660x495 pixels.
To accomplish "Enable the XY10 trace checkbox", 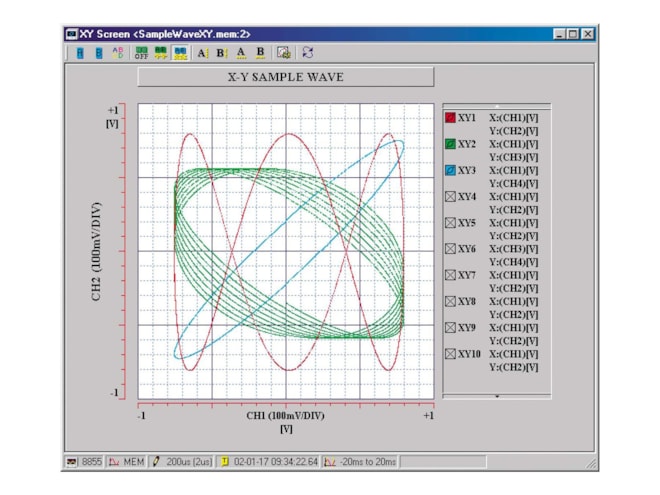I will [450, 354].
